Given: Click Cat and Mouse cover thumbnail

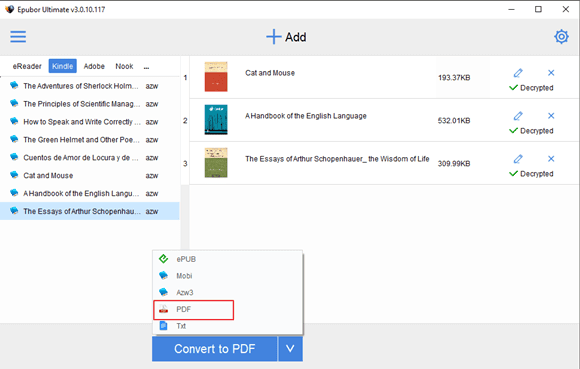Looking at the screenshot, I should coord(216,77).
